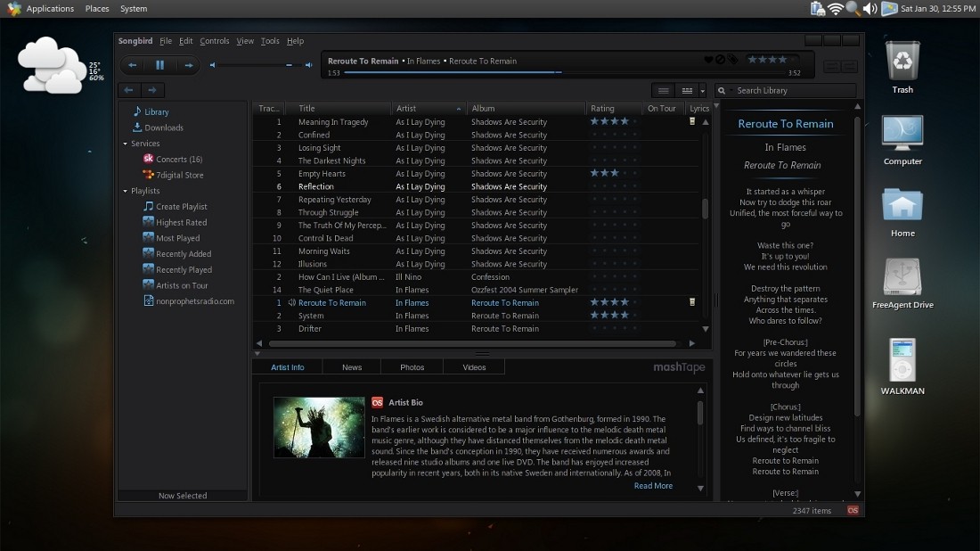Focus the Search Library field
This screenshot has width=980, height=551.
point(794,91)
